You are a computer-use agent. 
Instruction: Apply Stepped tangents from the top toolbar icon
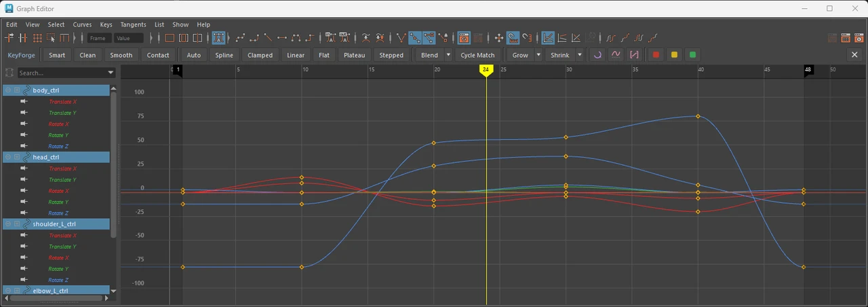point(311,38)
